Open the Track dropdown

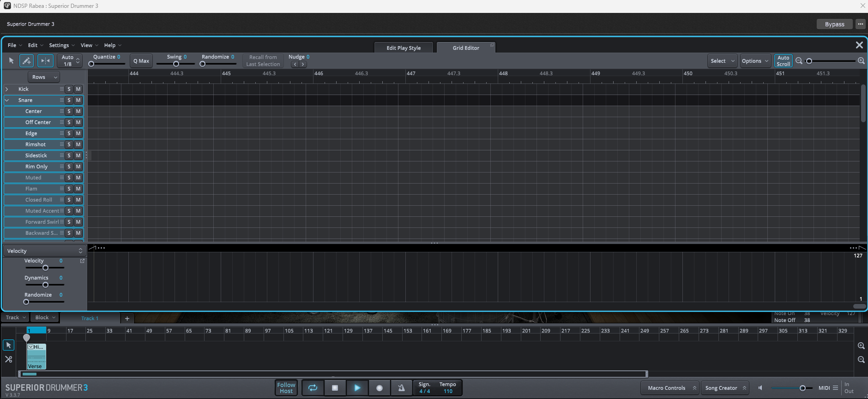[15, 317]
